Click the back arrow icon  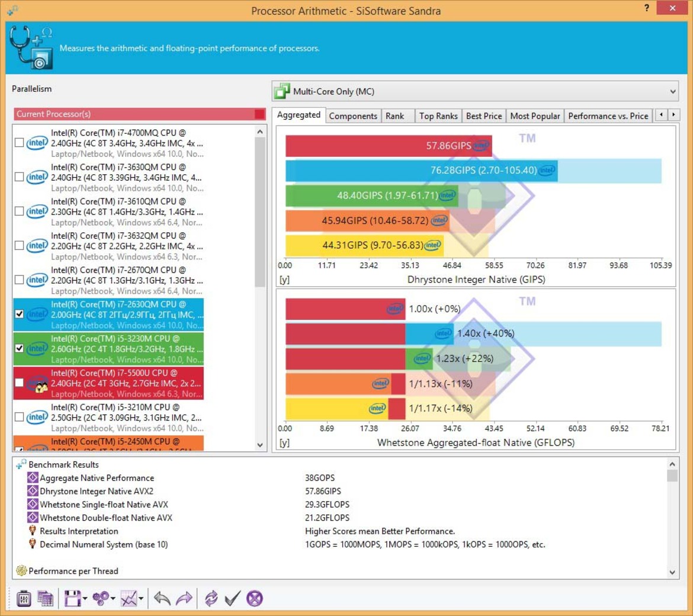tap(162, 599)
